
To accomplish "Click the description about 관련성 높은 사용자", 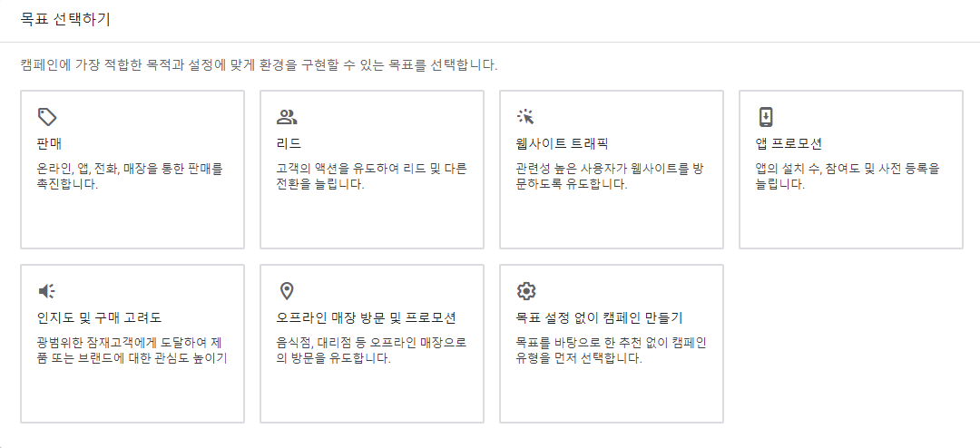I will 612,177.
